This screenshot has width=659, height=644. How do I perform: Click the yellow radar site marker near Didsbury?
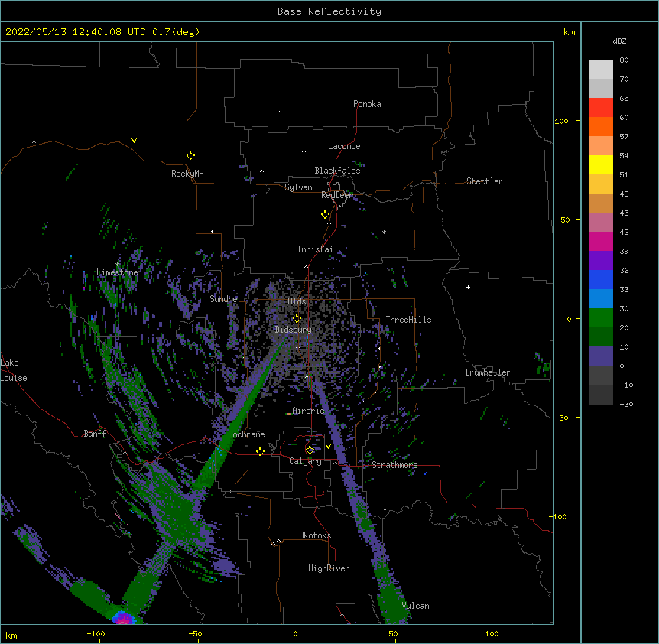pos(297,319)
